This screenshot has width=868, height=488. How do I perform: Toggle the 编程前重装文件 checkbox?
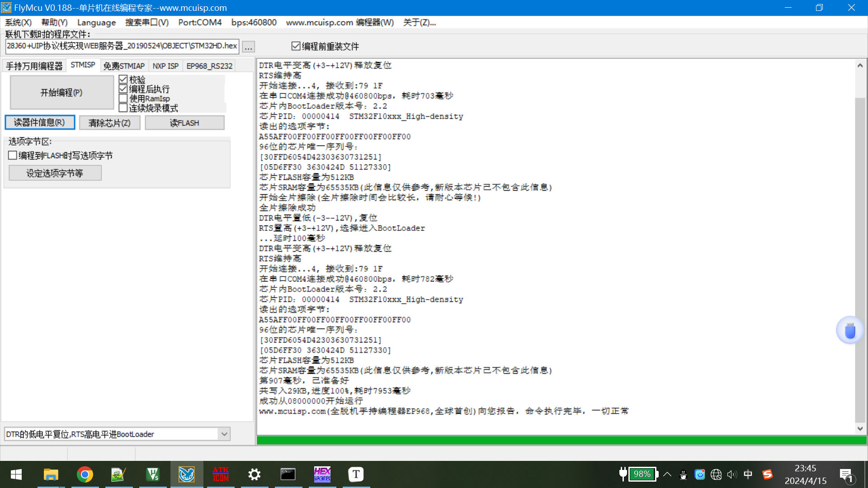[x=296, y=46]
